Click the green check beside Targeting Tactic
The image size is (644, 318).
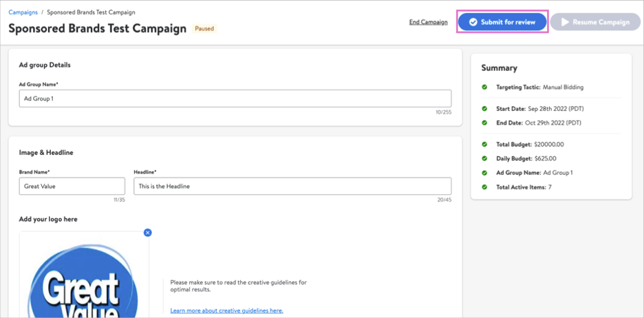pos(484,87)
